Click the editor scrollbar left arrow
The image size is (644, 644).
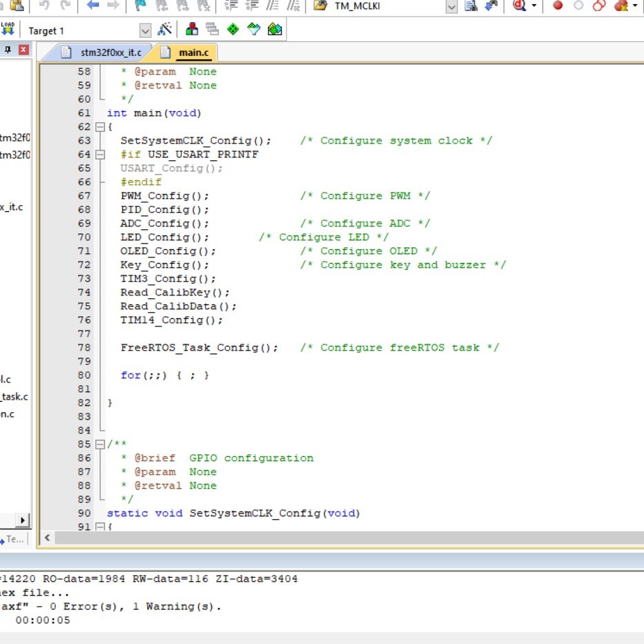(x=47, y=537)
